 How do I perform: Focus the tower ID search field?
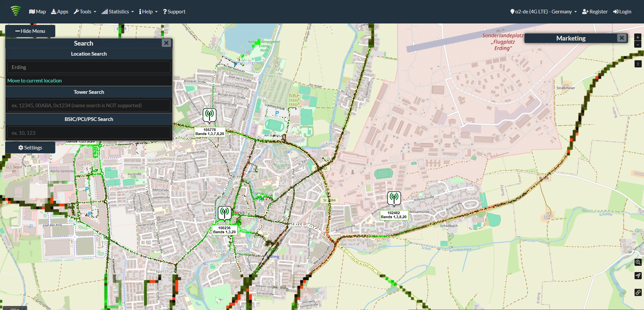(89, 106)
